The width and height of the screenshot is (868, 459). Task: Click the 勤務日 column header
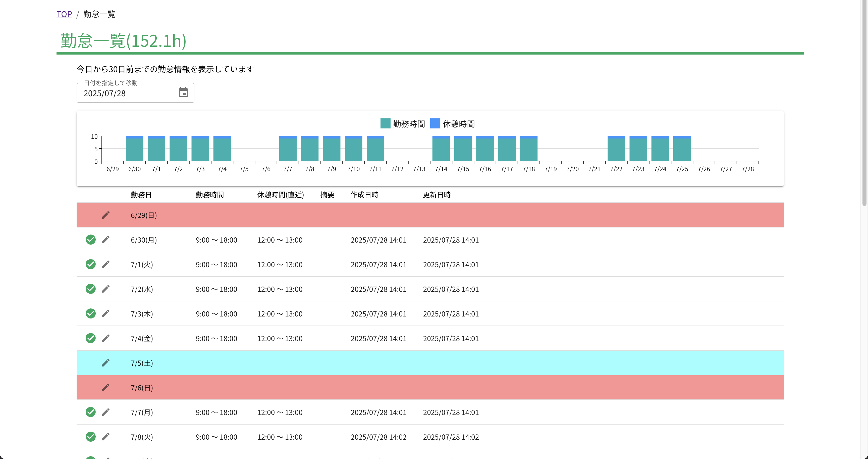pos(141,195)
